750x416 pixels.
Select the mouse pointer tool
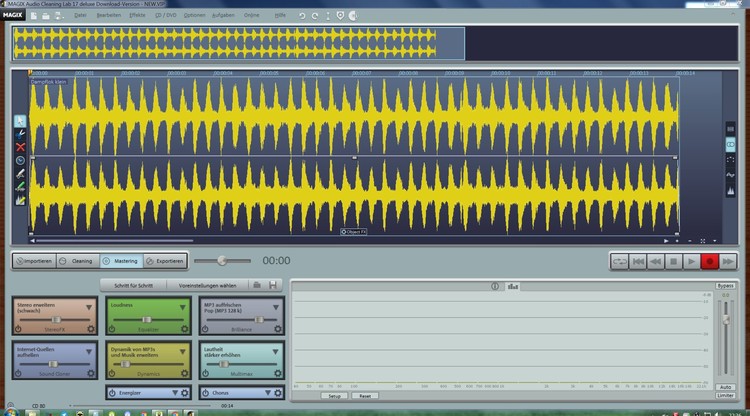click(x=20, y=121)
